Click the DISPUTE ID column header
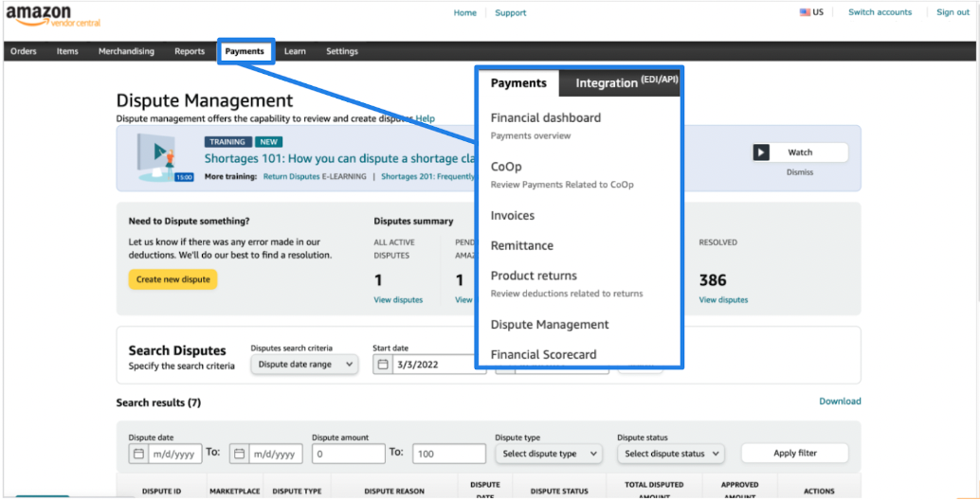The width and height of the screenshot is (980, 500). tap(161, 491)
